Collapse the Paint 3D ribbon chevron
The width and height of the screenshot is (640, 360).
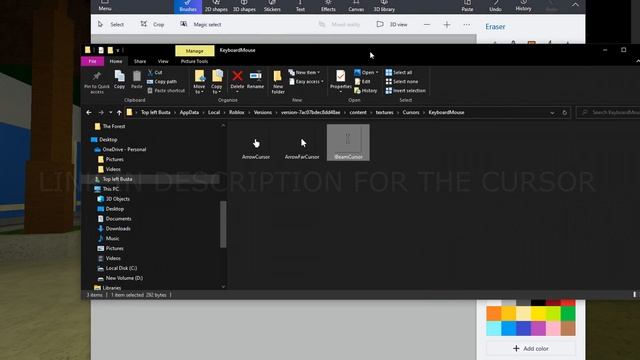[575, 5]
